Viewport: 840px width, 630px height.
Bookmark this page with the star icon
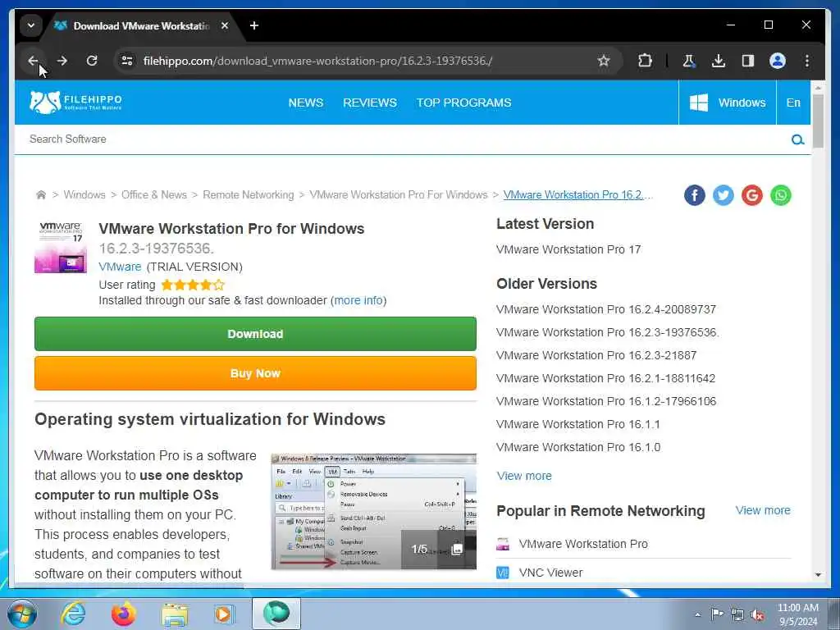coord(604,61)
